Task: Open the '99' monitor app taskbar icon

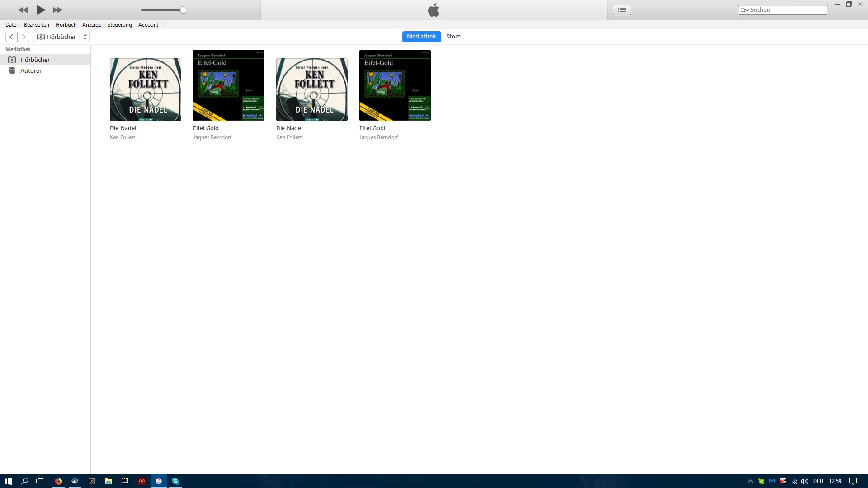Action: [125, 481]
